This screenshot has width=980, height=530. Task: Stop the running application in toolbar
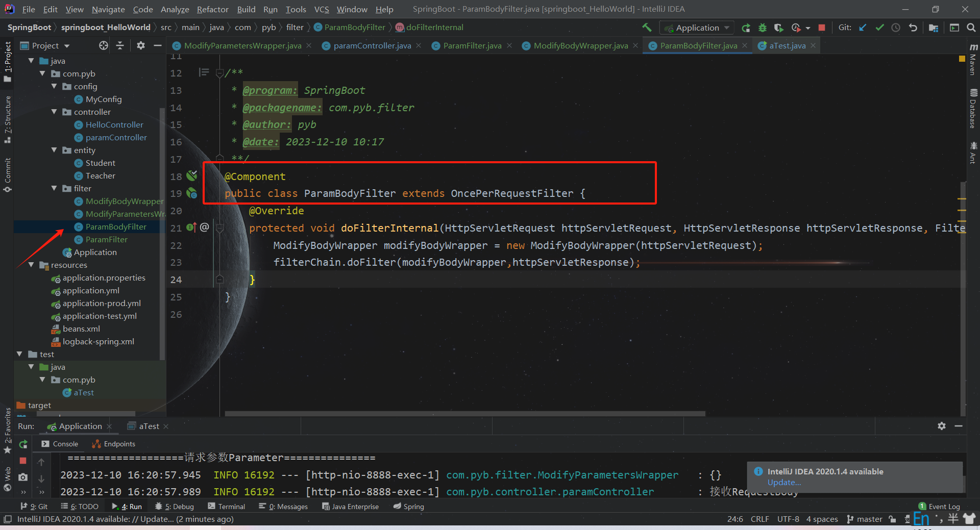coord(822,28)
